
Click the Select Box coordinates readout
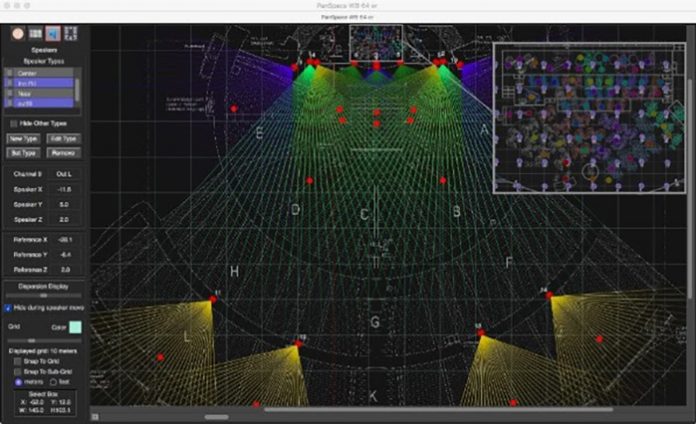[x=44, y=403]
